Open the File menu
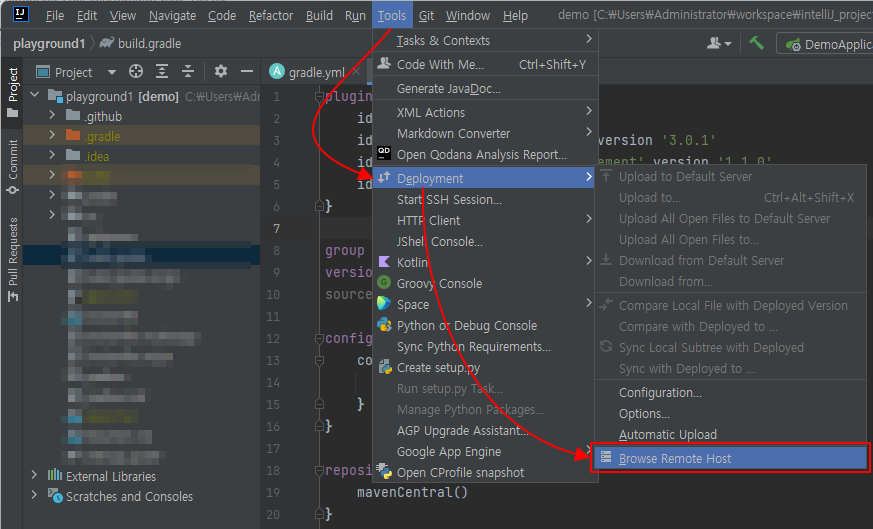Viewport: 873px width, 529px height. click(55, 16)
